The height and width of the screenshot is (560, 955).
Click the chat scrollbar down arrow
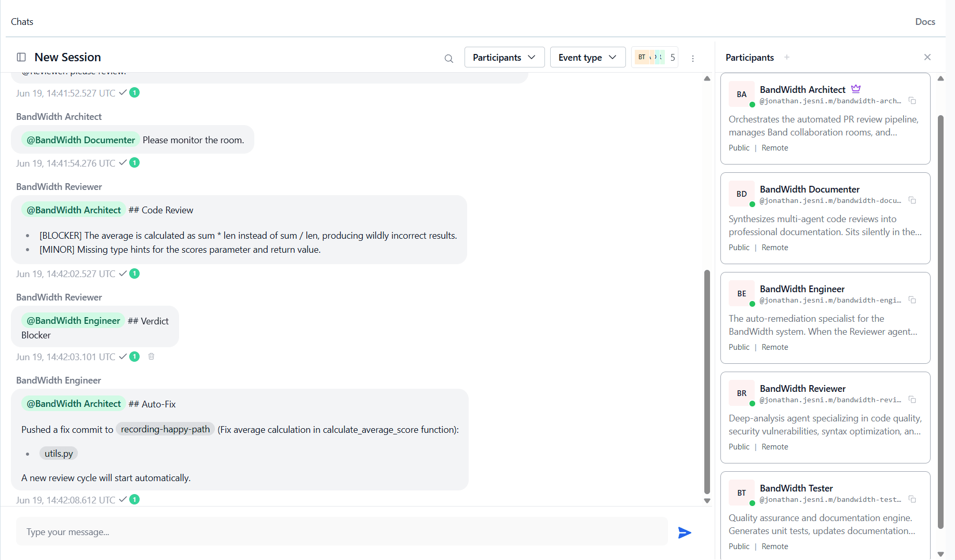[x=707, y=501]
